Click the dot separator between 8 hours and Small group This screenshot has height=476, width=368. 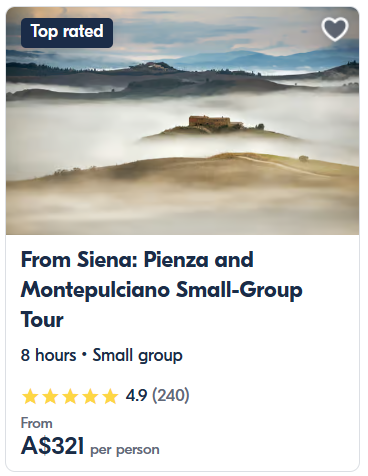[x=84, y=355]
